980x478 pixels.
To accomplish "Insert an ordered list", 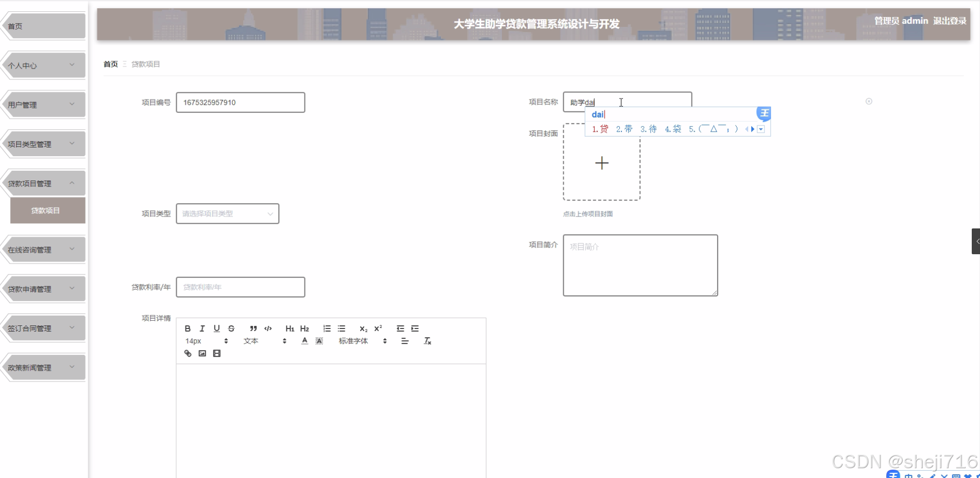I will coord(327,328).
